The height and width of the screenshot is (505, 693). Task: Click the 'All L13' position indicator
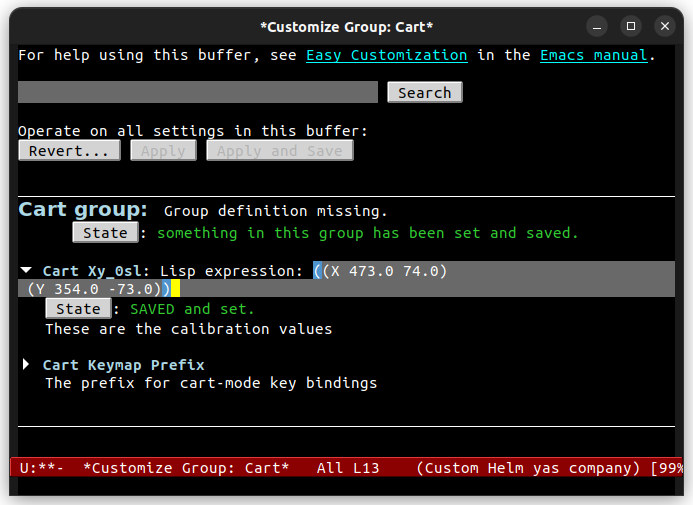tap(348, 468)
